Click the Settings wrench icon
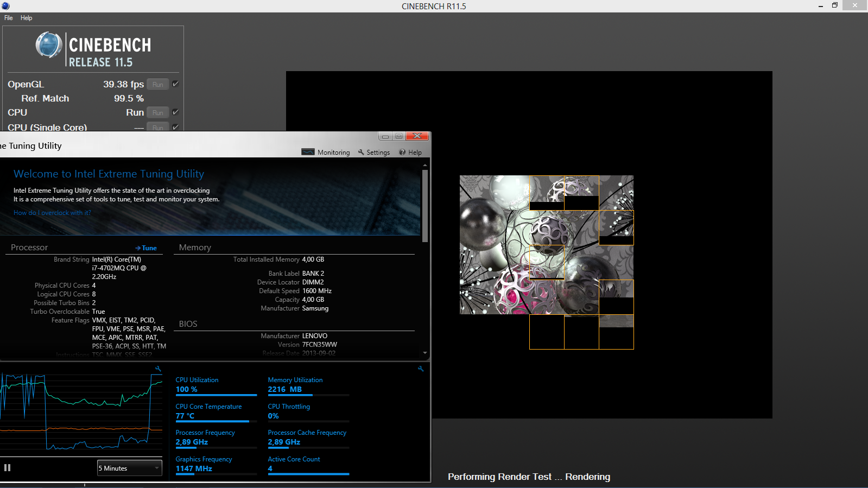 click(x=361, y=152)
